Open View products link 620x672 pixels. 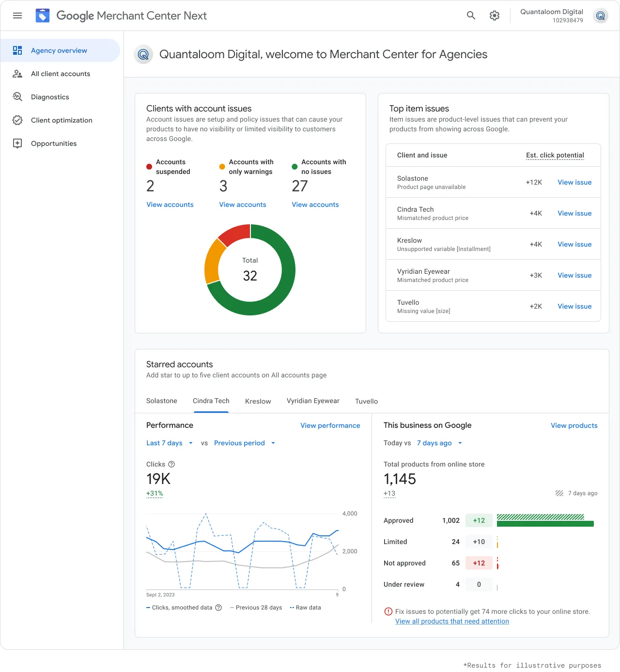[574, 425]
